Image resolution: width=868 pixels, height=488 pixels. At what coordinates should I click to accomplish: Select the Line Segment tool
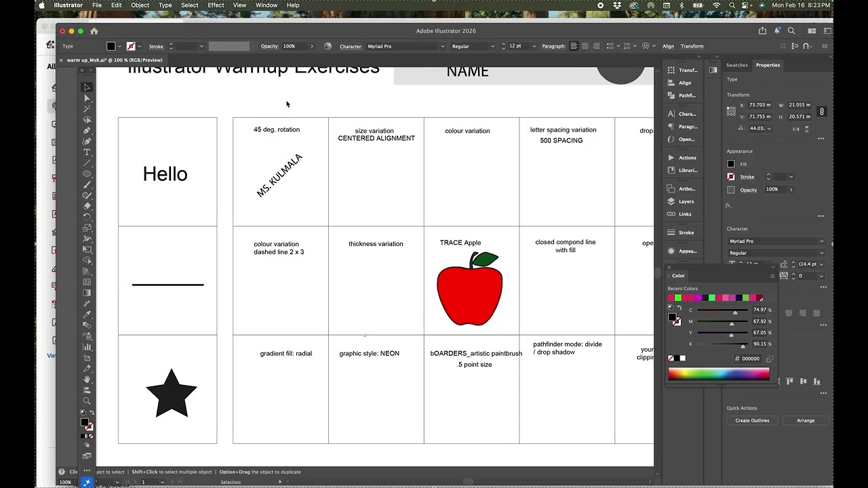point(87,163)
